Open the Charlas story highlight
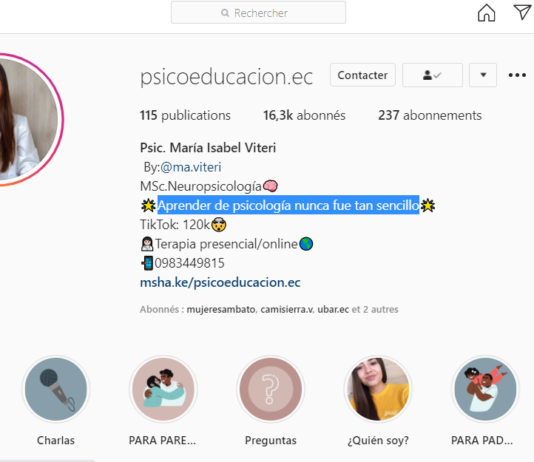Image resolution: width=534 pixels, height=462 pixels. pyautogui.click(x=56, y=389)
